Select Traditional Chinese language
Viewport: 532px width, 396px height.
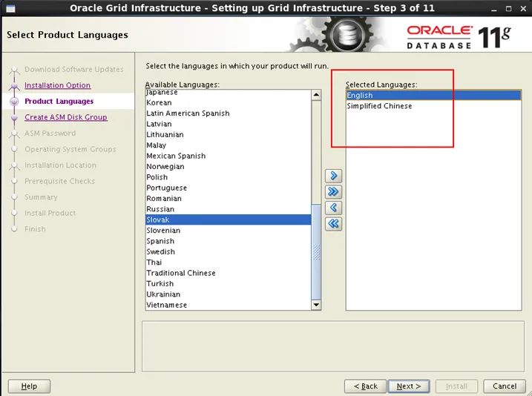click(229, 273)
